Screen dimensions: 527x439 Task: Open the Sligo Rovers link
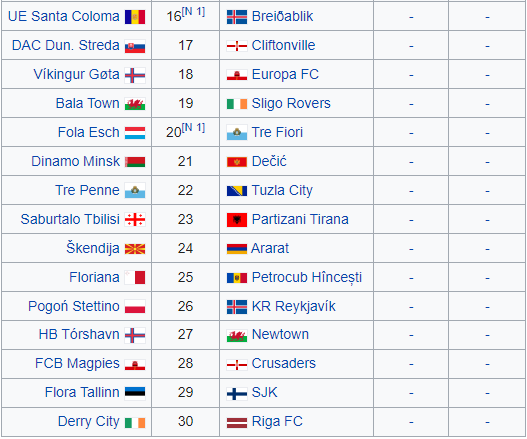pyautogui.click(x=291, y=104)
